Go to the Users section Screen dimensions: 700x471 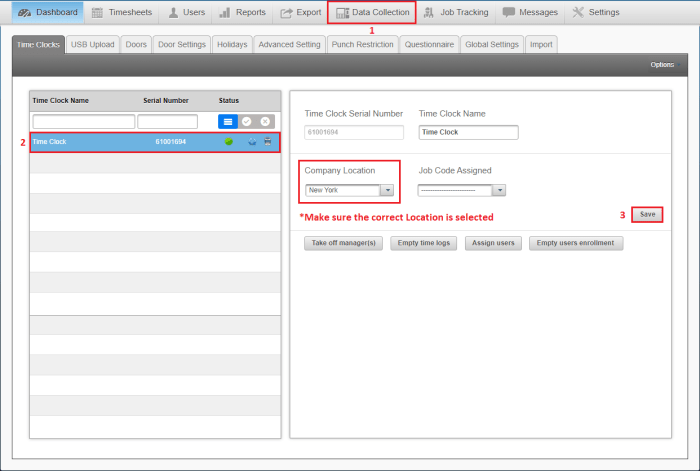pos(186,12)
